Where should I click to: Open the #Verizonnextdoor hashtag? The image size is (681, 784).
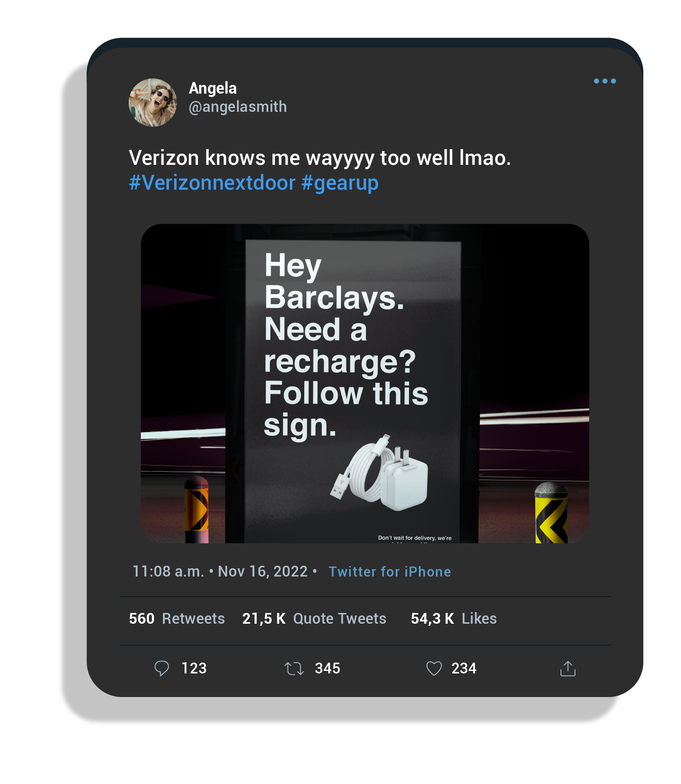pyautogui.click(x=212, y=183)
